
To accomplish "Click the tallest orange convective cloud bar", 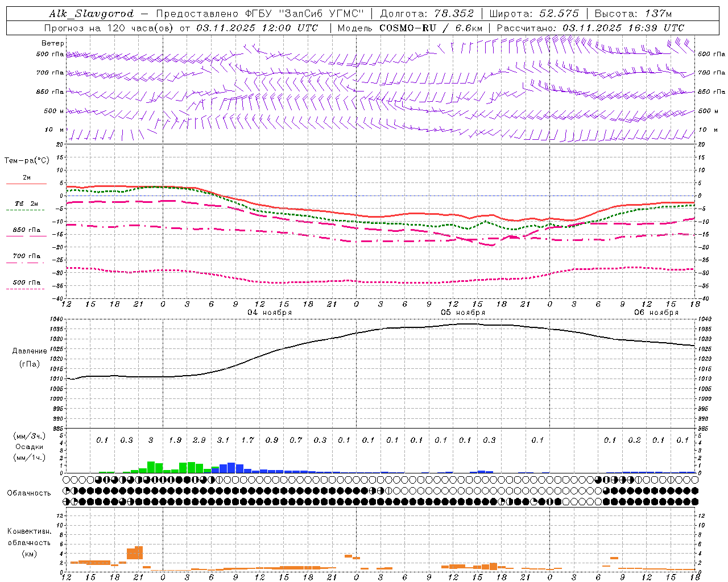I will (139, 553).
